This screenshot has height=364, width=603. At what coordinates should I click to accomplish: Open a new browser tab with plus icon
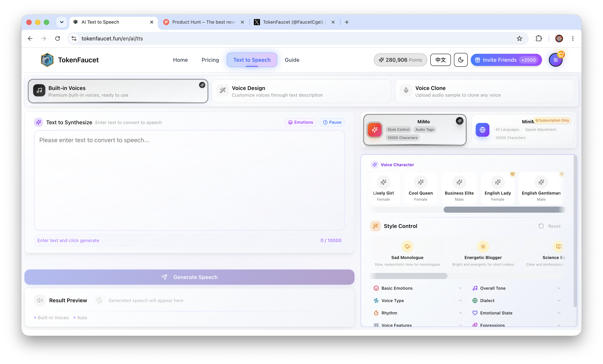click(347, 22)
